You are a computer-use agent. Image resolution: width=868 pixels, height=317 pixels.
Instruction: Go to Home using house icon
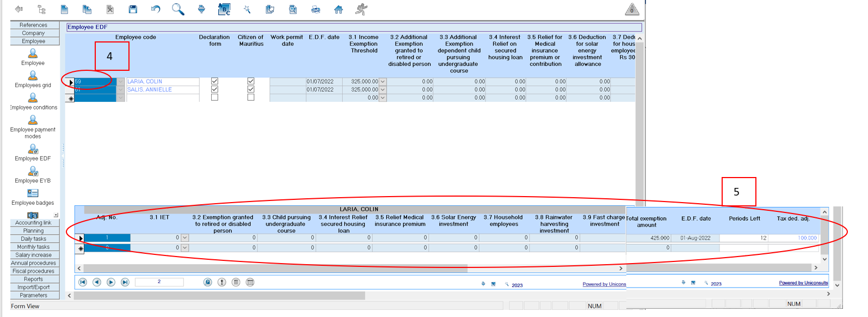pyautogui.click(x=338, y=9)
